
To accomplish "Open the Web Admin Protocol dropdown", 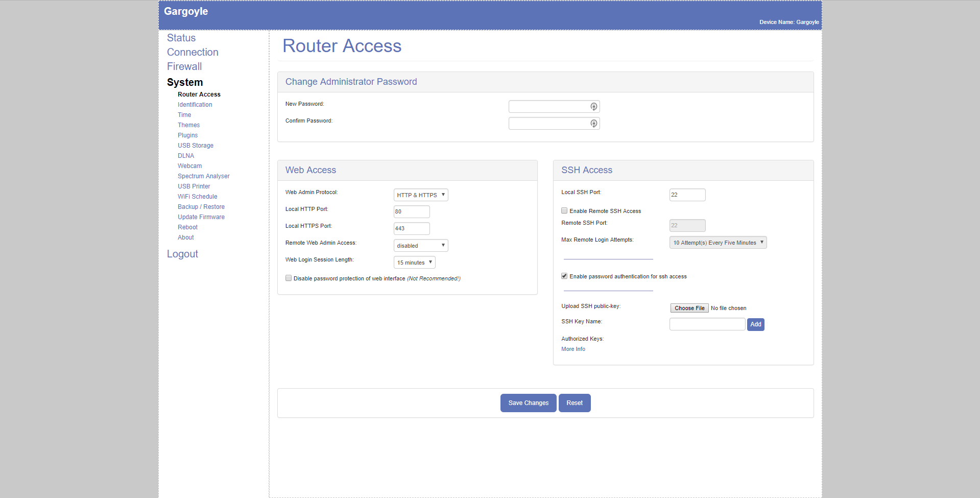I will (420, 195).
